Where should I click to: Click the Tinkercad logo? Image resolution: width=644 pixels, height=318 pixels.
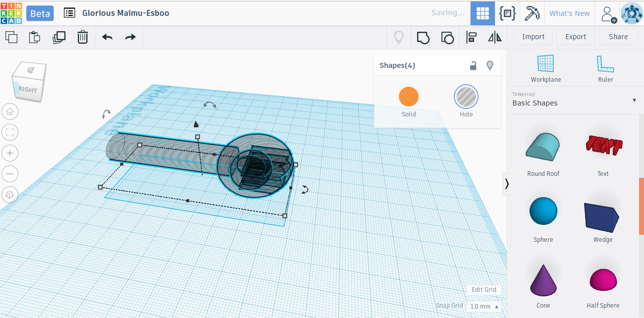click(11, 13)
